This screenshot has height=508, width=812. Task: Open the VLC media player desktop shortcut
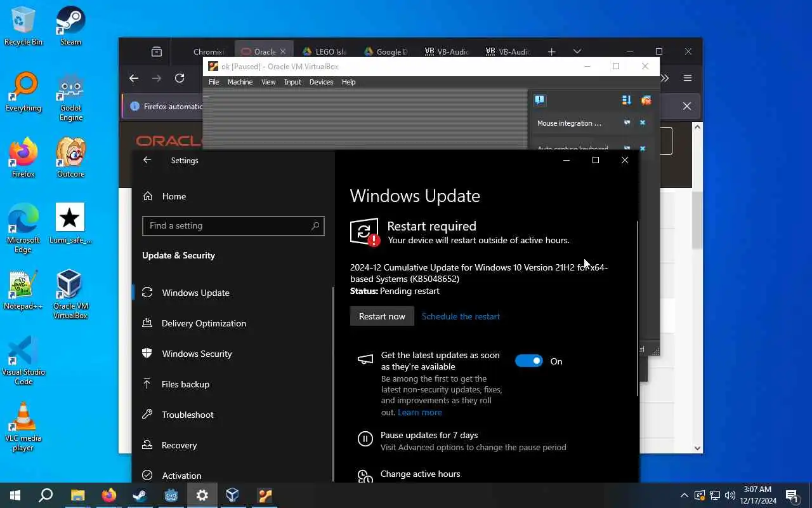point(23,427)
